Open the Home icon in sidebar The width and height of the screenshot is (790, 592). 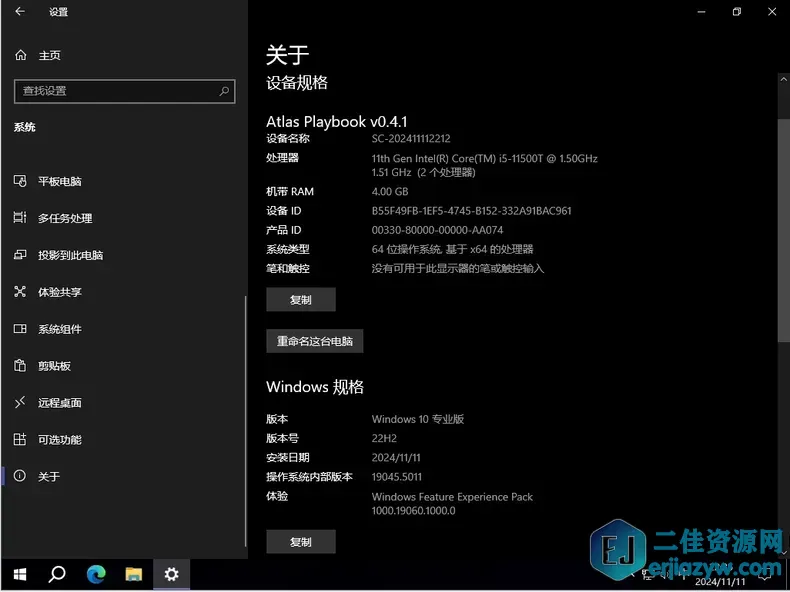[x=21, y=55]
